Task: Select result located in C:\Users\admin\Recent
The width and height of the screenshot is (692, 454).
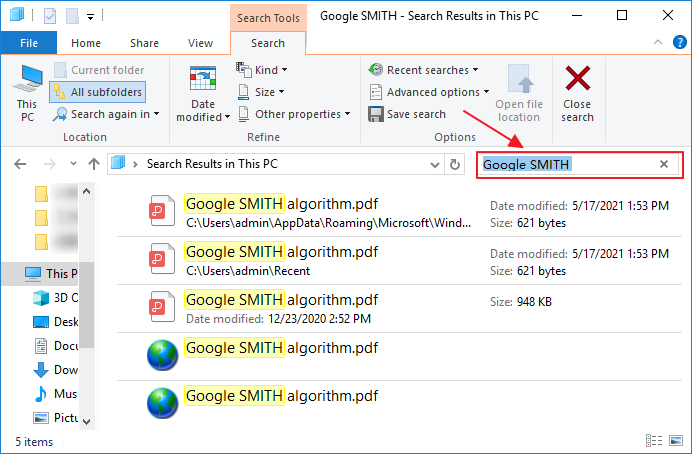Action: click(x=399, y=261)
